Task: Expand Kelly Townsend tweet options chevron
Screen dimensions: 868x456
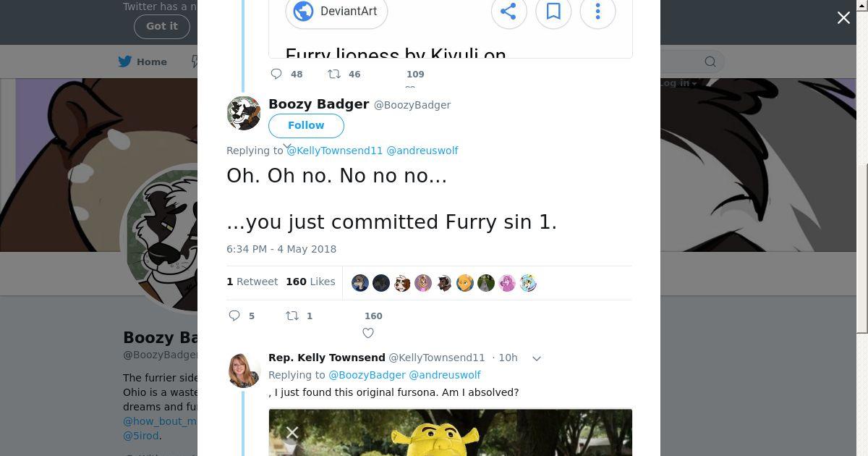Action: coord(537,358)
